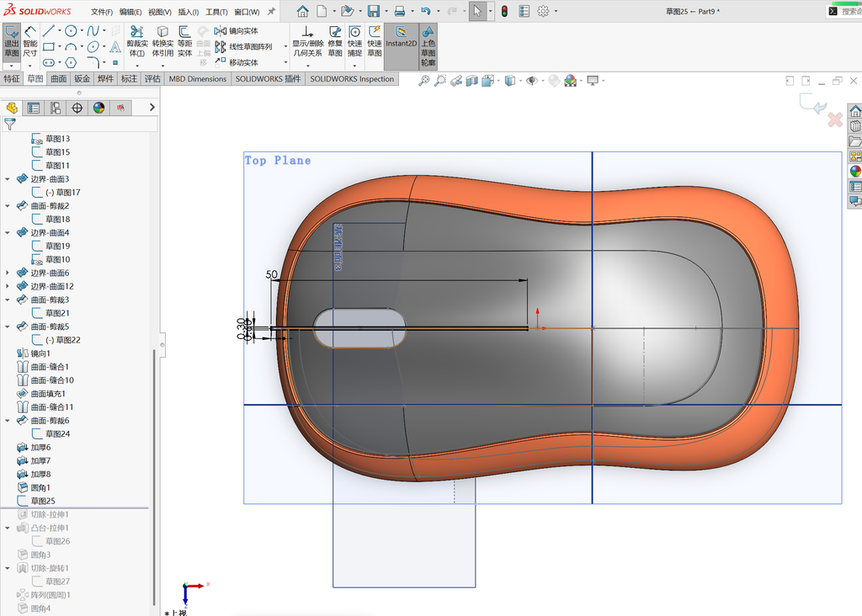This screenshot has height=616, width=862.
Task: Switch to the Features (特征) tab
Action: (x=12, y=78)
